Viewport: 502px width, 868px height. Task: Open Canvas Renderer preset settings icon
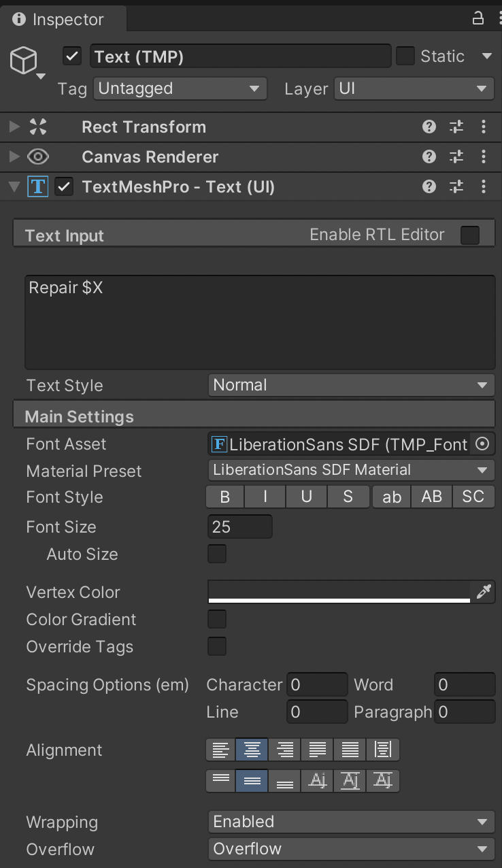456,157
